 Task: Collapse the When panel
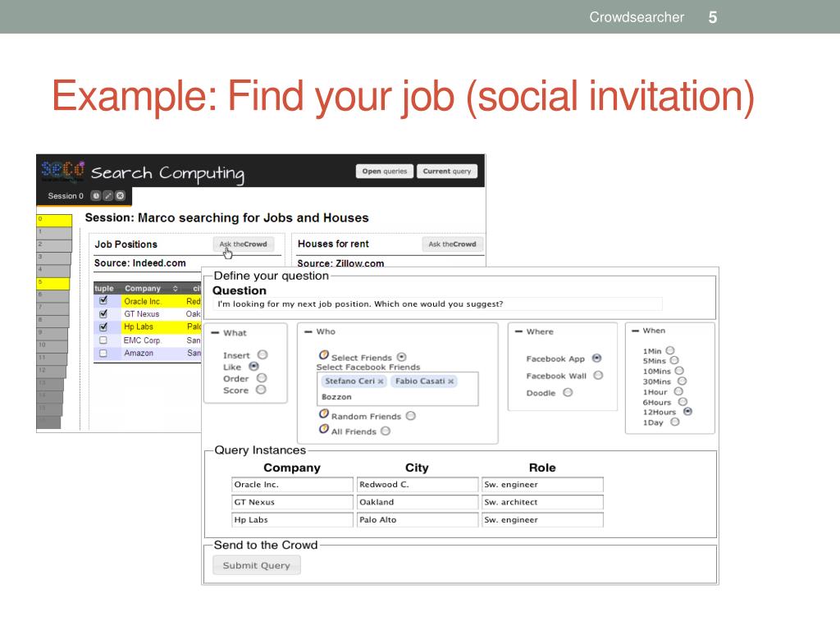tap(636, 331)
